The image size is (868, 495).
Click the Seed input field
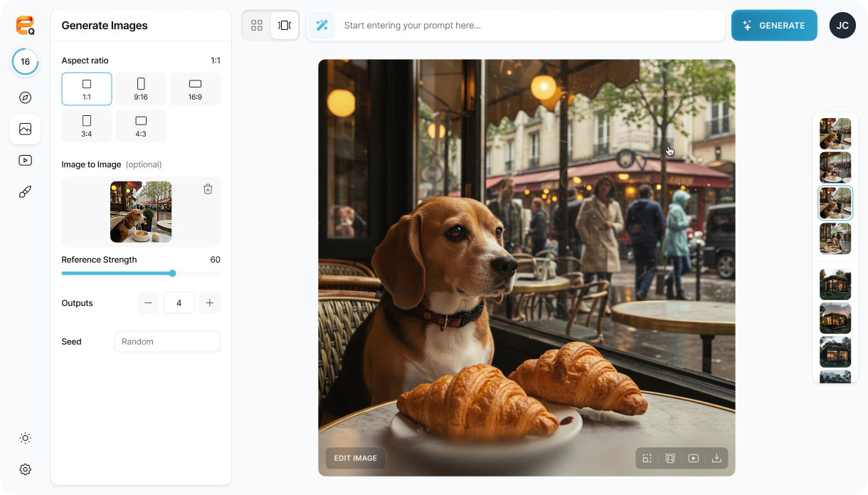[167, 341]
